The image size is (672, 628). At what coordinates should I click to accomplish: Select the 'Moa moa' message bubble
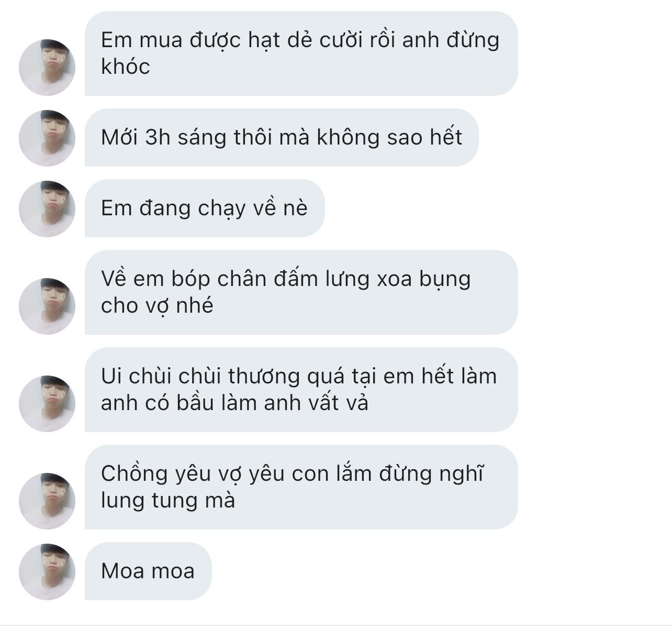(x=148, y=571)
